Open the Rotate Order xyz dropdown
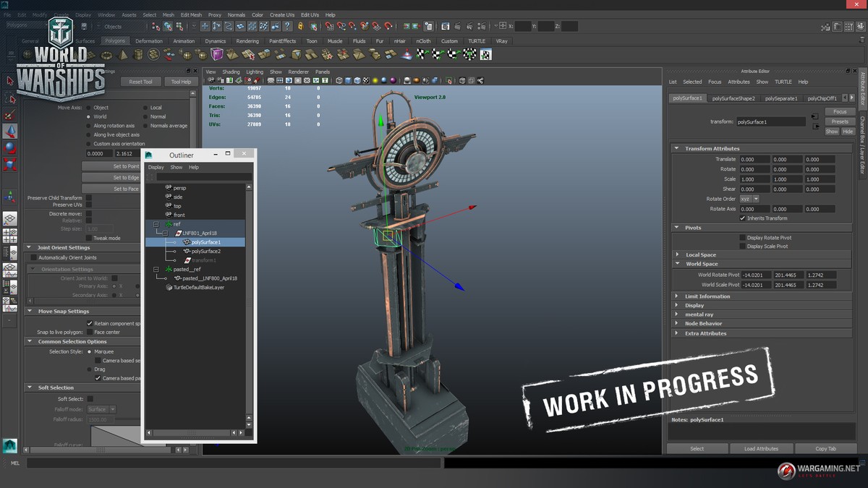Viewport: 868px width, 488px height. tap(749, 199)
